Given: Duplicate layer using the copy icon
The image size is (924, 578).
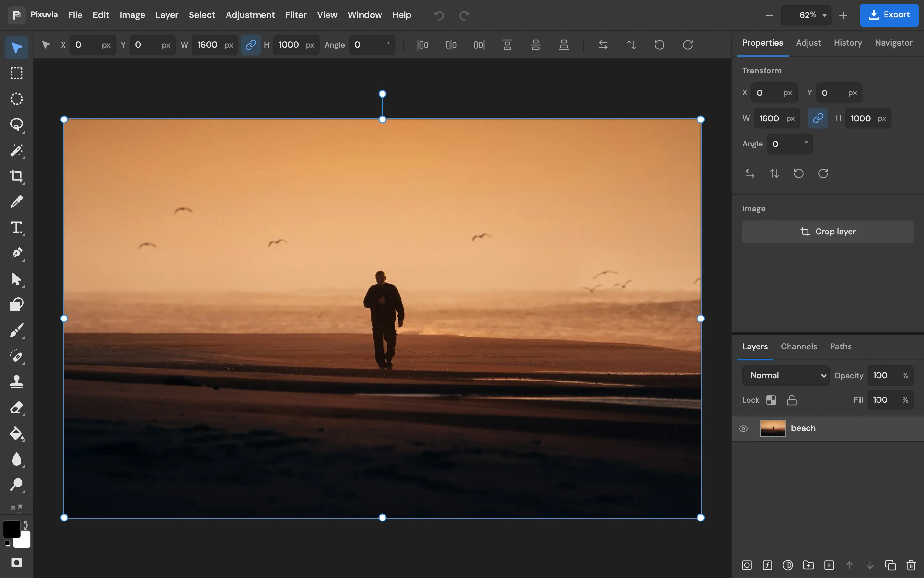Looking at the screenshot, I should click(890, 565).
